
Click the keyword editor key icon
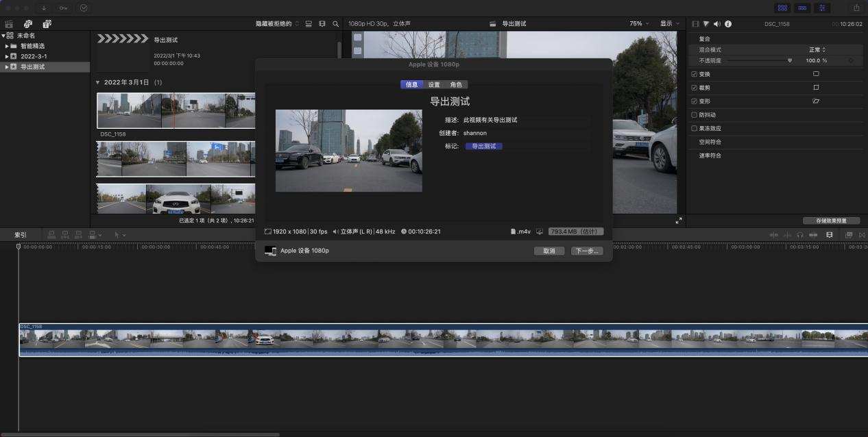[x=64, y=8]
